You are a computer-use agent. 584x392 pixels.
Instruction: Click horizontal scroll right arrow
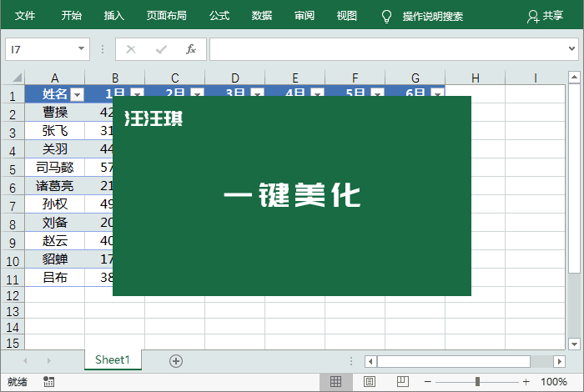click(560, 361)
